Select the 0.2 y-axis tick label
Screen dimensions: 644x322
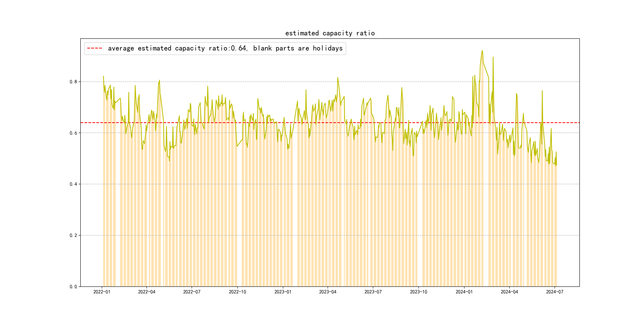[73, 236]
